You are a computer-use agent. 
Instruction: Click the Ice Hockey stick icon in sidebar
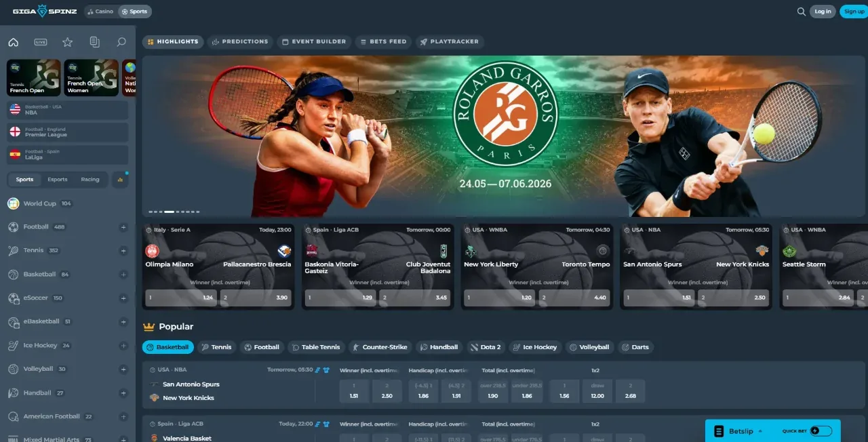pyautogui.click(x=13, y=346)
